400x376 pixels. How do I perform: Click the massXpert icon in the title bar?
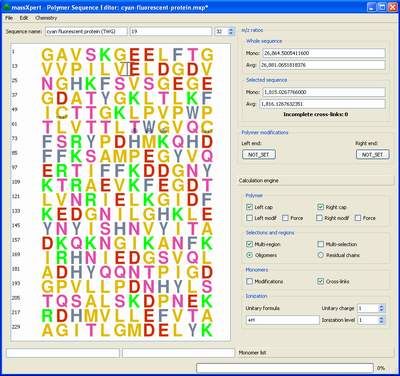coord(6,7)
